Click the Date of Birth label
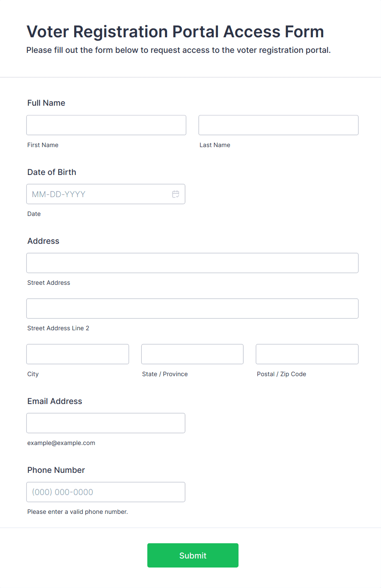 52,172
